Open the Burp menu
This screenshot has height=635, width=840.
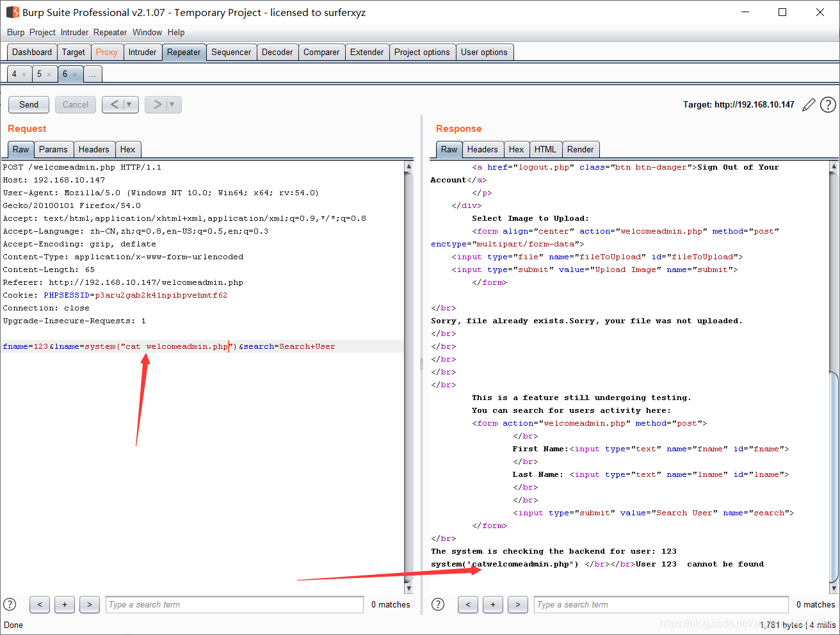coord(15,32)
